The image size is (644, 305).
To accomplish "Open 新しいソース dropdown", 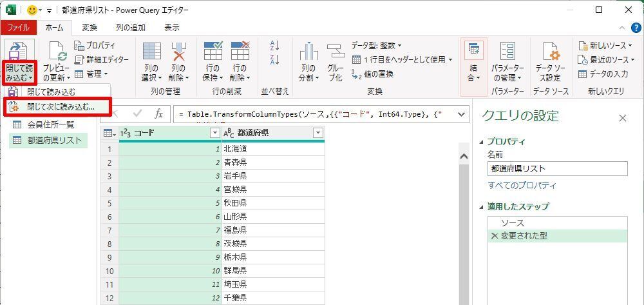I will (605, 45).
